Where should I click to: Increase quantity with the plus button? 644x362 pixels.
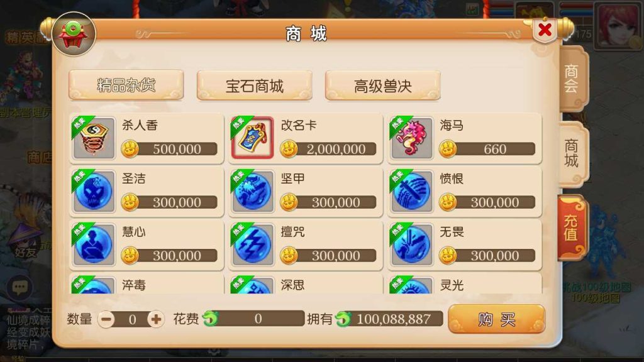tap(156, 319)
